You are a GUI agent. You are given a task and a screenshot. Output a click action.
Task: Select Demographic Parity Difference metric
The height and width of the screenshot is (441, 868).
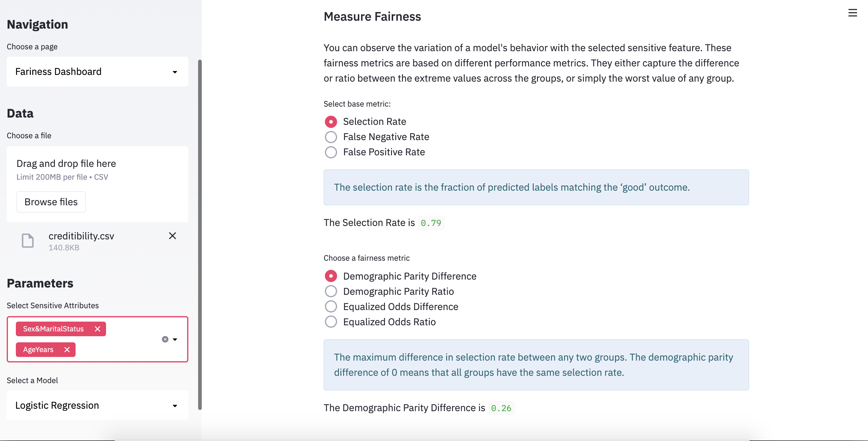(x=331, y=276)
